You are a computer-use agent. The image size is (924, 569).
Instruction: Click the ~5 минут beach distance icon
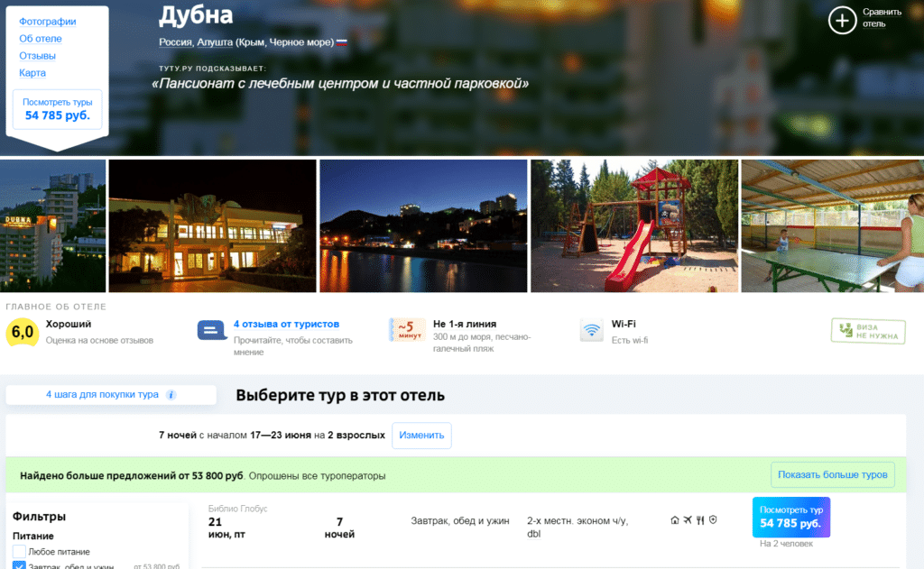[x=407, y=330]
